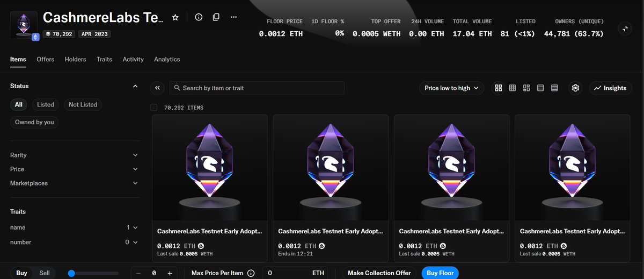Viewport: 644px width, 279px height.
Task: Click the 0.00 ETH 24h volume stat
Action: click(427, 33)
